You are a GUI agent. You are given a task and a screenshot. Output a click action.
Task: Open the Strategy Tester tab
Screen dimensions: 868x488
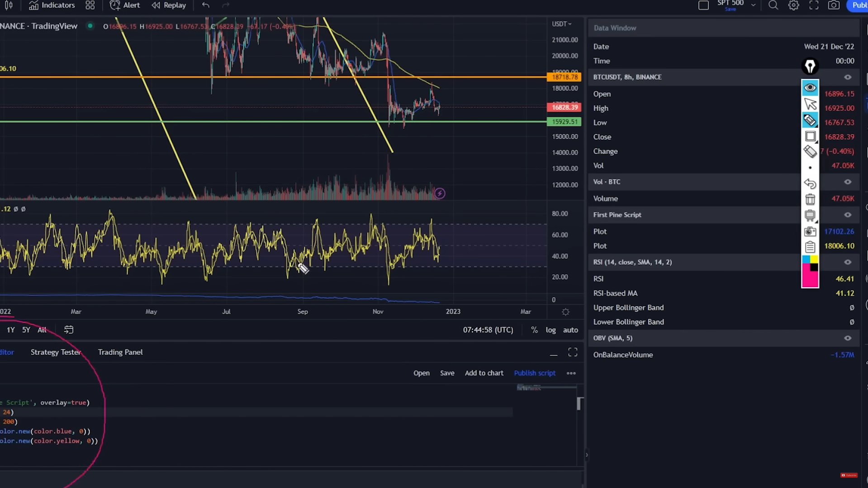click(x=56, y=352)
